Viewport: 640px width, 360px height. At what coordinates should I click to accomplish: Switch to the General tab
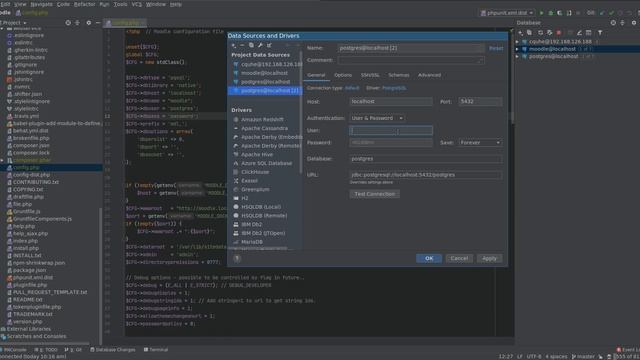(x=316, y=75)
